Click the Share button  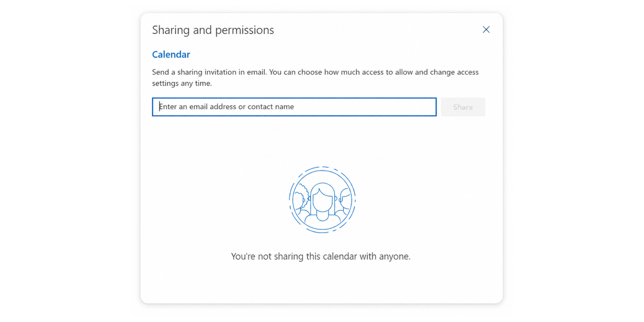pos(463,107)
